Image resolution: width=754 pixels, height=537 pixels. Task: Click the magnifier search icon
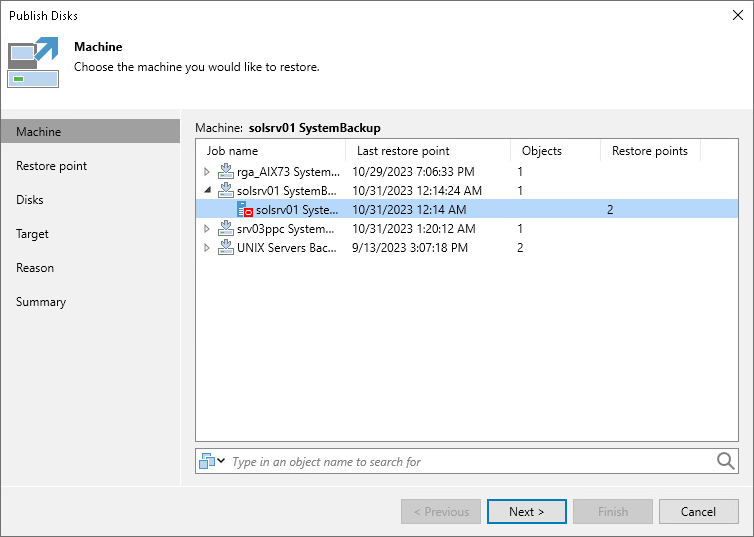coord(726,461)
